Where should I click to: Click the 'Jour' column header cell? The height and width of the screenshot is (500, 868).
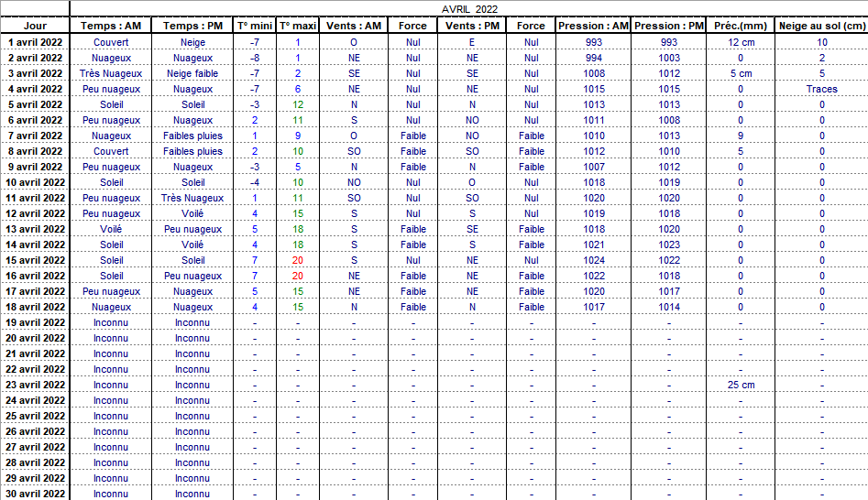click(35, 26)
